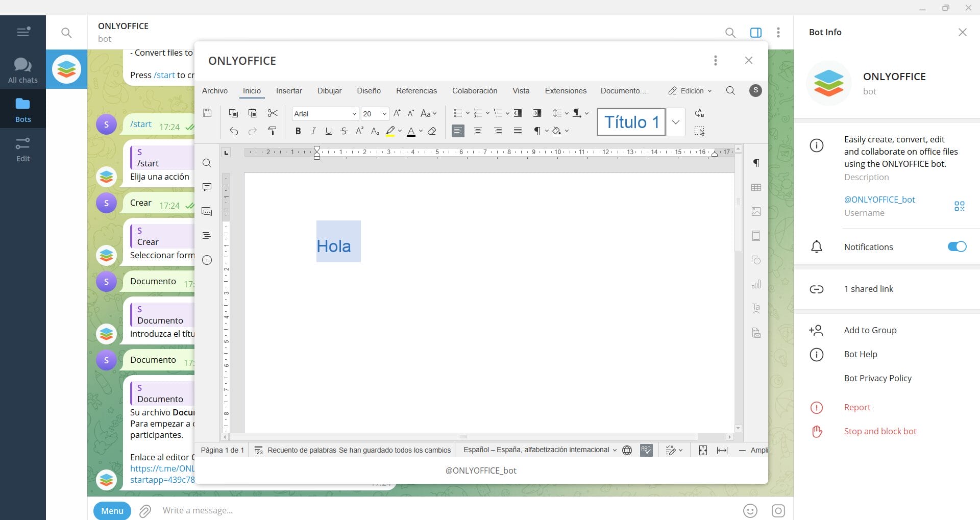The width and height of the screenshot is (980, 520).
Task: Open the Find magnifier in left editor sidebar
Action: [x=207, y=163]
